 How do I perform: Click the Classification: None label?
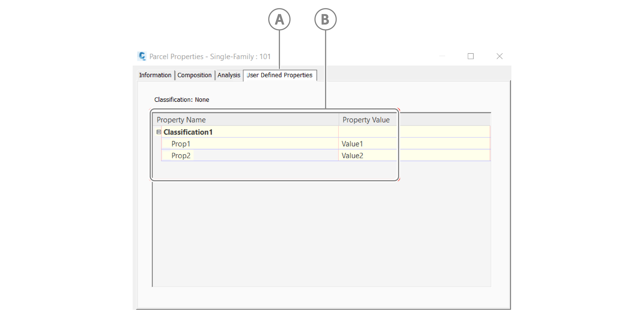coord(182,99)
